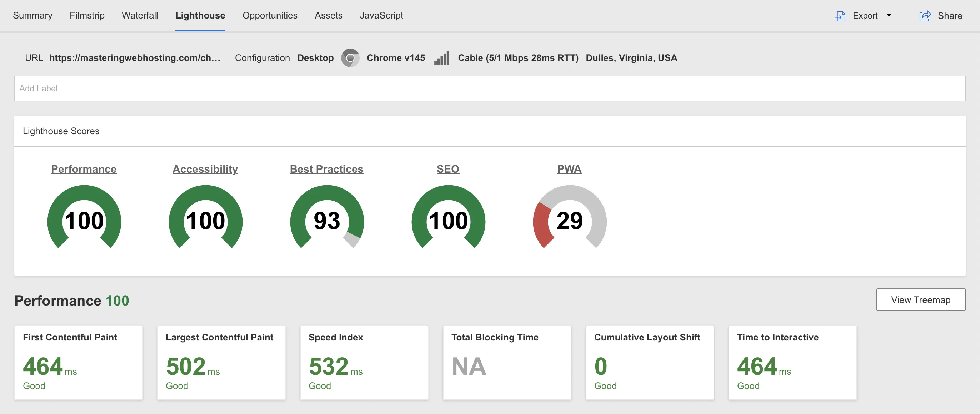Click the connection signal bars icon
The image size is (980, 414).
point(442,58)
